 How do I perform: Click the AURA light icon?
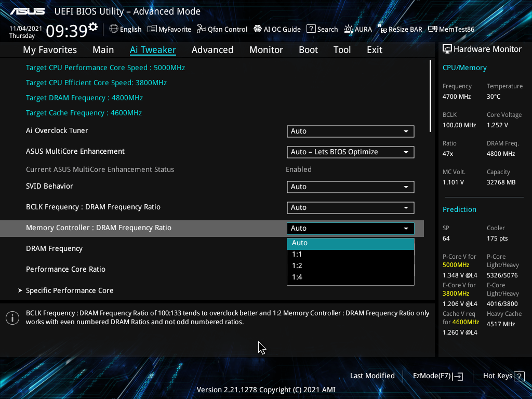[x=349, y=29]
